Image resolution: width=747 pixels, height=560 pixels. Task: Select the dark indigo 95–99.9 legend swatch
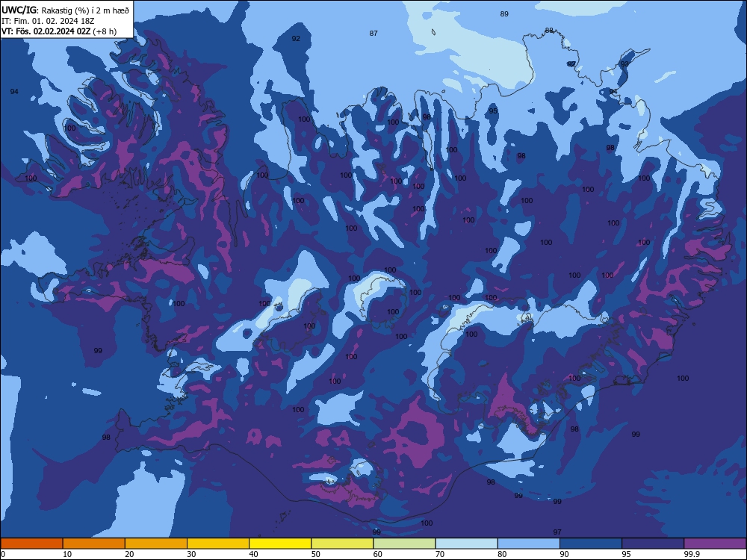click(x=653, y=544)
